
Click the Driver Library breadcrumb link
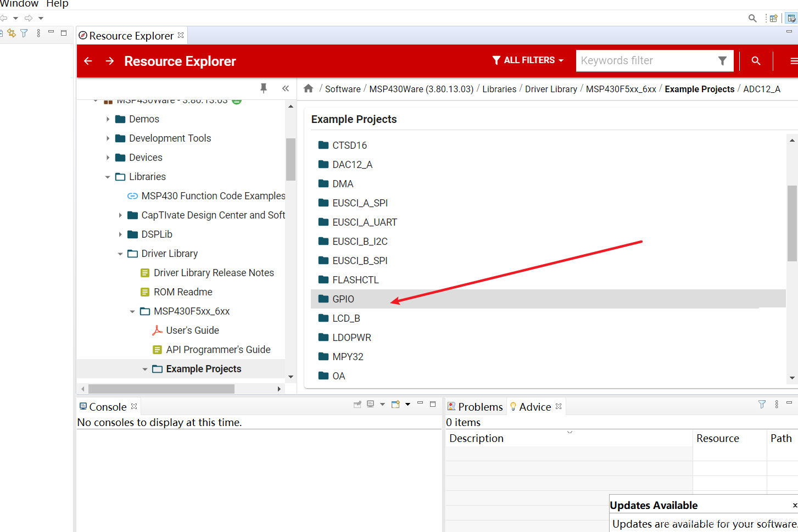pyautogui.click(x=551, y=89)
